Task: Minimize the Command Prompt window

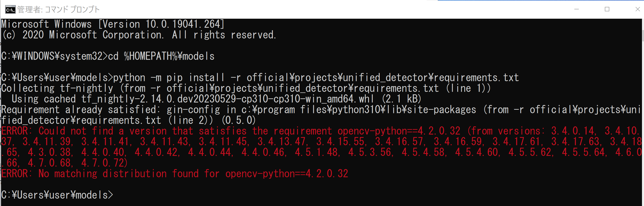Action: pos(577,9)
